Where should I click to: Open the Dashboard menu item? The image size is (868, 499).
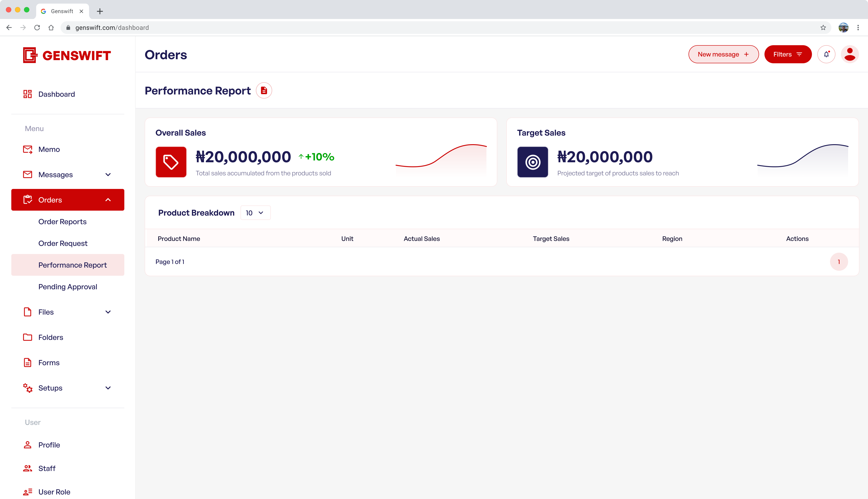pos(57,94)
